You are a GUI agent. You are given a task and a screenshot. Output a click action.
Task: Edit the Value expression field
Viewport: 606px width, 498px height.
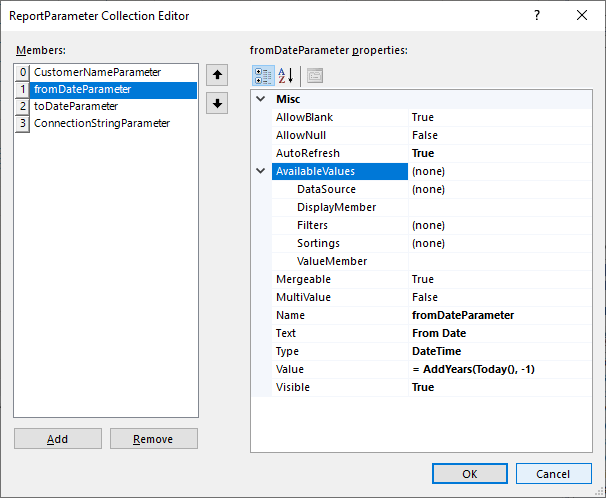[500, 369]
